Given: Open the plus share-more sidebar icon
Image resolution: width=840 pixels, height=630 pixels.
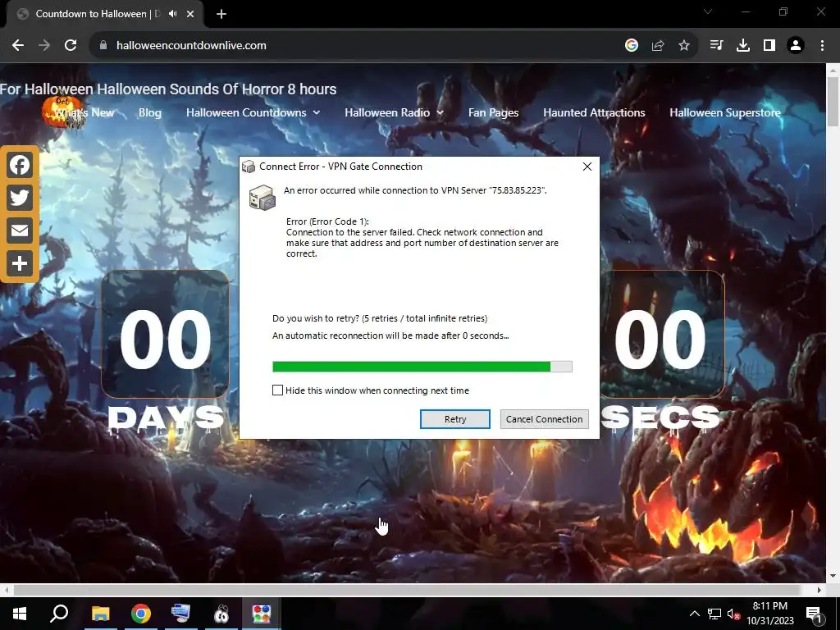Looking at the screenshot, I should [x=20, y=263].
